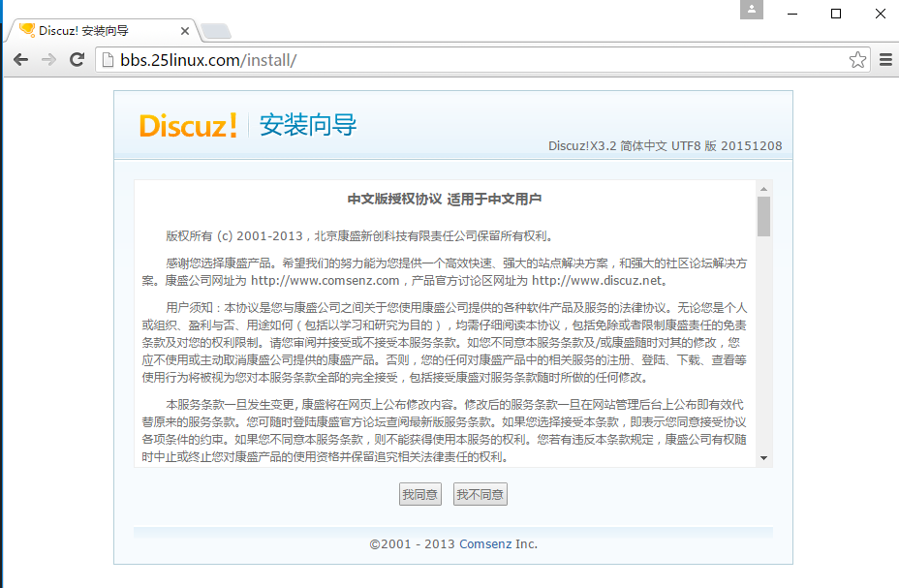Image resolution: width=899 pixels, height=588 pixels.
Task: Click the 我同意 agree button
Action: coord(420,494)
